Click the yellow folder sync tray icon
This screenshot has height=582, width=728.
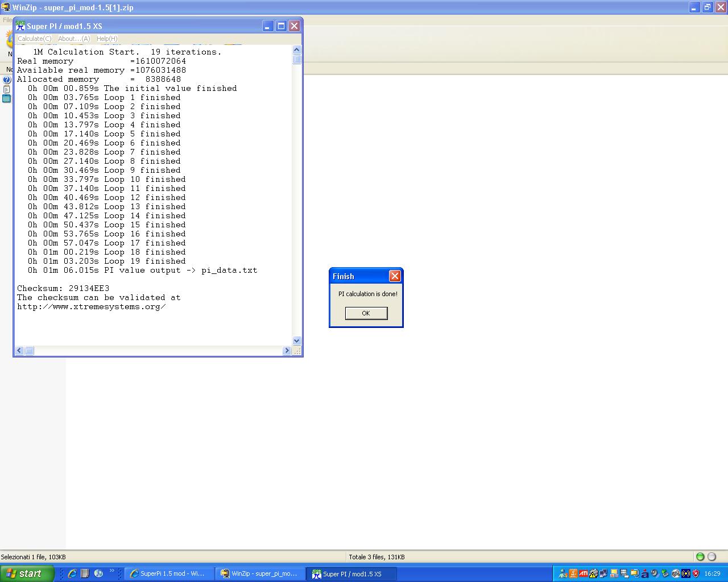(x=635, y=573)
